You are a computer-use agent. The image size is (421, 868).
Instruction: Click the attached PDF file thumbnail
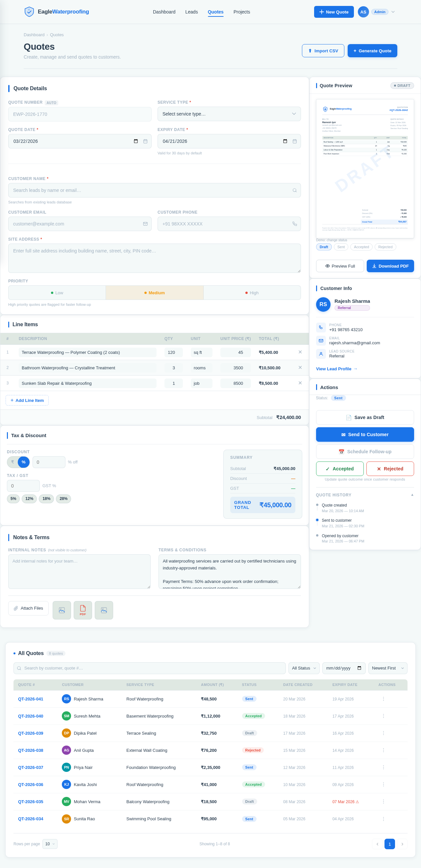coord(83,610)
